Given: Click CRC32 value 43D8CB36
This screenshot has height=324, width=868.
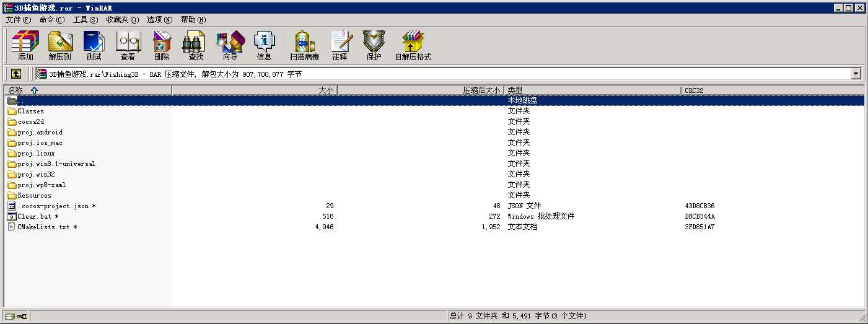Looking at the screenshot, I should tap(699, 206).
